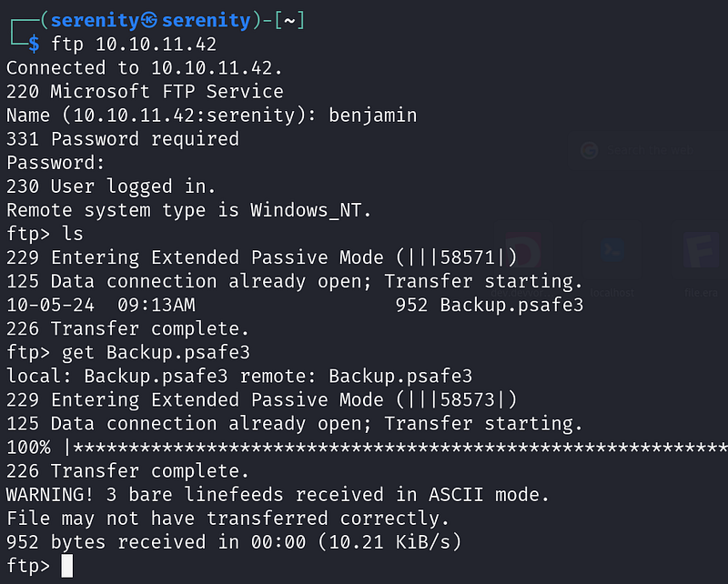Click the ls command after ftp> prompt
728x584 pixels.
pyautogui.click(x=73, y=234)
